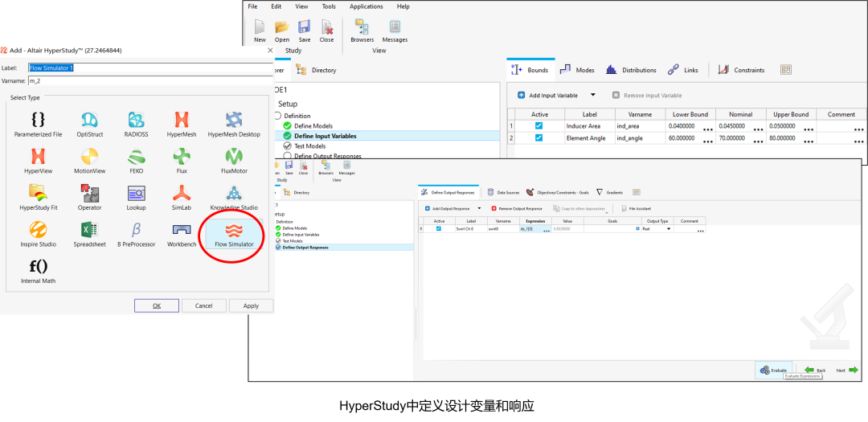868x422 pixels.
Task: Select the Inspire Studio model type
Action: click(39, 234)
